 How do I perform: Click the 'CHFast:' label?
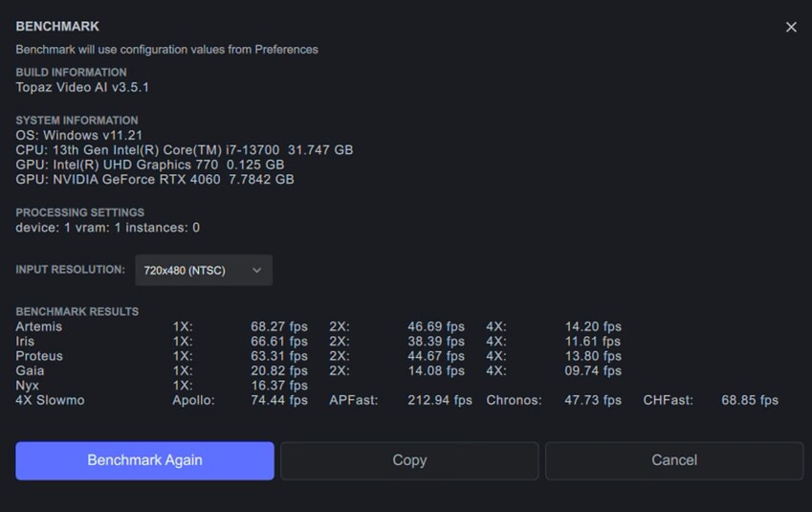tap(668, 400)
